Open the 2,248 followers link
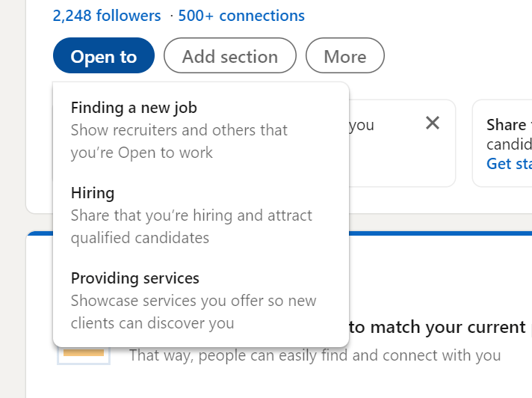The height and width of the screenshot is (398, 532). [x=107, y=15]
